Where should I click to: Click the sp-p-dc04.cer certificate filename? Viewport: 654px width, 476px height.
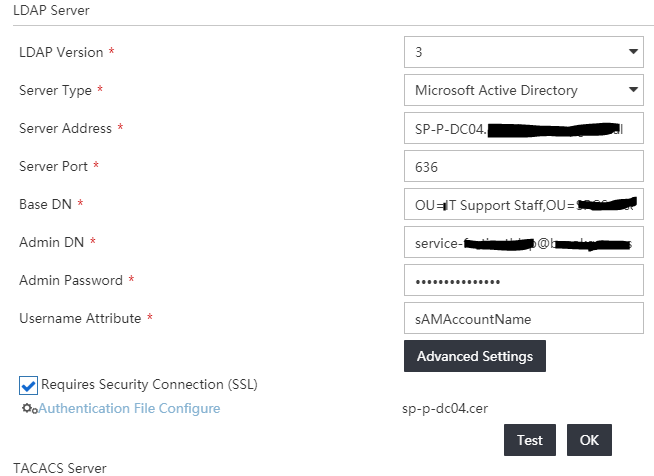pos(444,408)
